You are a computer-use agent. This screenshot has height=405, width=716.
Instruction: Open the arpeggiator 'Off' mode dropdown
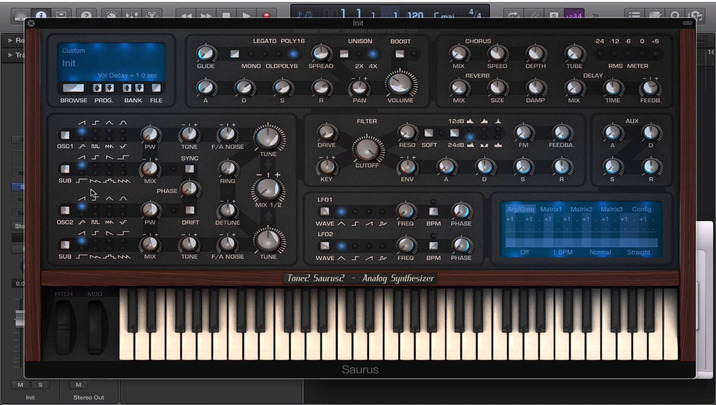tap(525, 252)
